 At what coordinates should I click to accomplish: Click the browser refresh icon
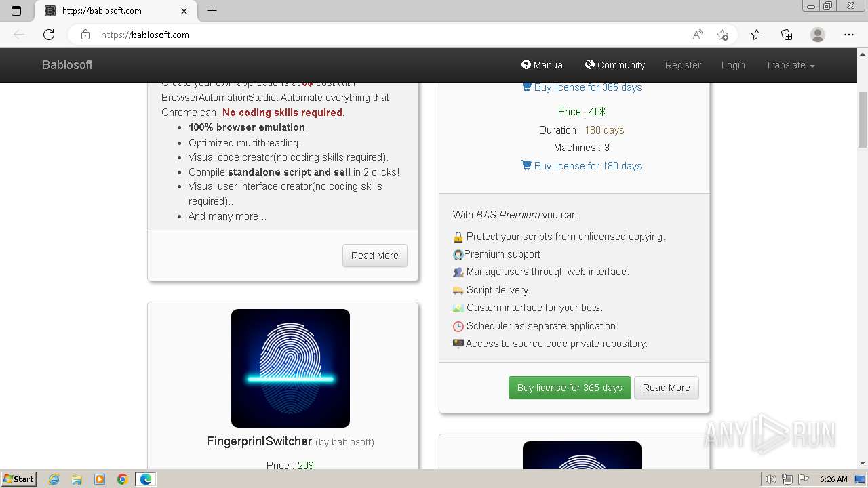click(49, 35)
